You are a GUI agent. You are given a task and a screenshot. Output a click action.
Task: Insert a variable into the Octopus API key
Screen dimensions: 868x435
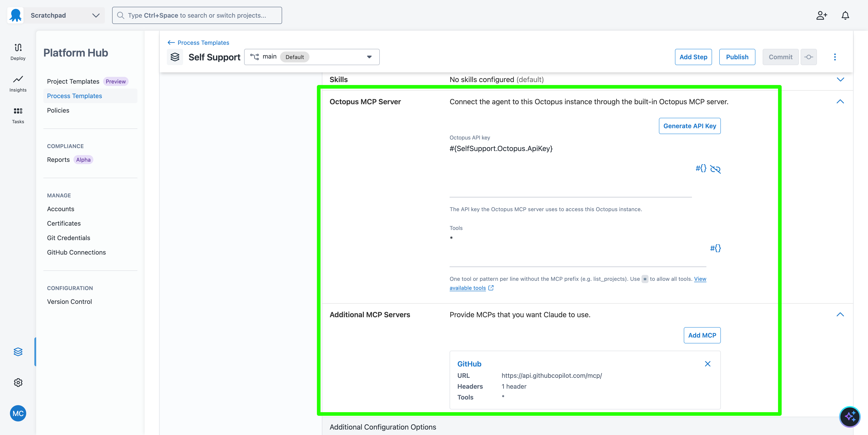tap(701, 168)
